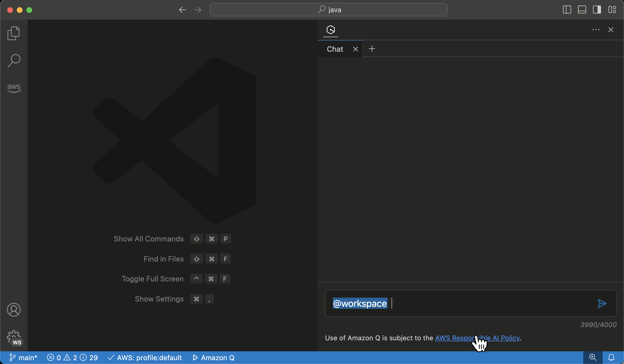624x364 pixels.
Task: Toggle the bottom panel visibility
Action: click(582, 10)
